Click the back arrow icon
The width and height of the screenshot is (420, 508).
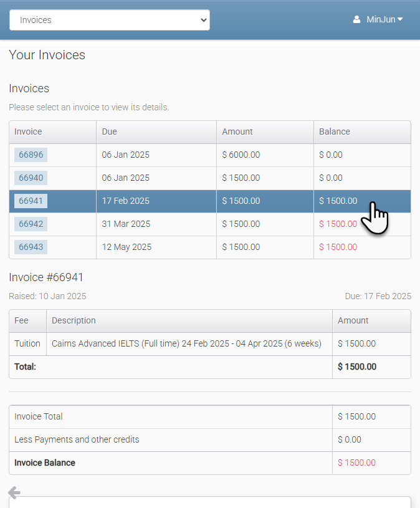pos(14,492)
